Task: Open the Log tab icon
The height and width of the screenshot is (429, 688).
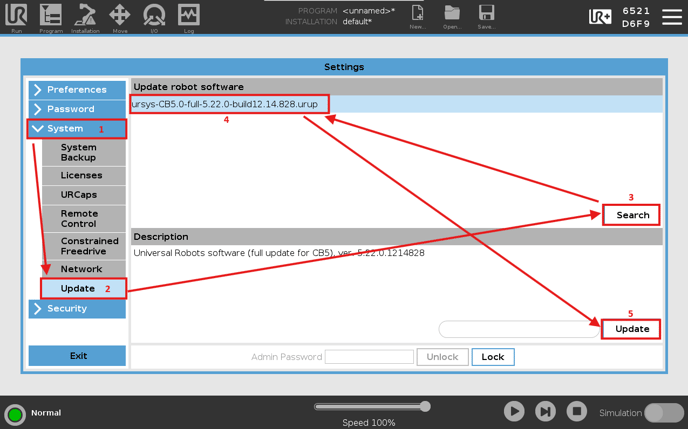Action: [189, 18]
